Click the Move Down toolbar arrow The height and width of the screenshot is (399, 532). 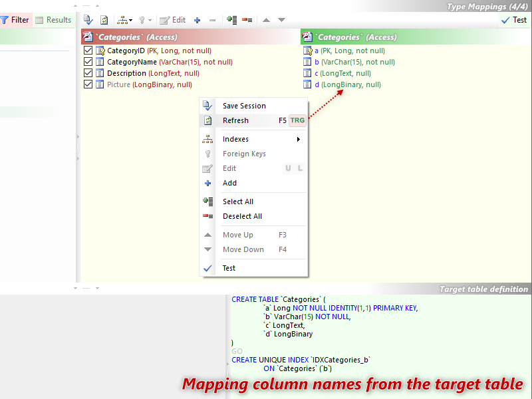pos(281,20)
